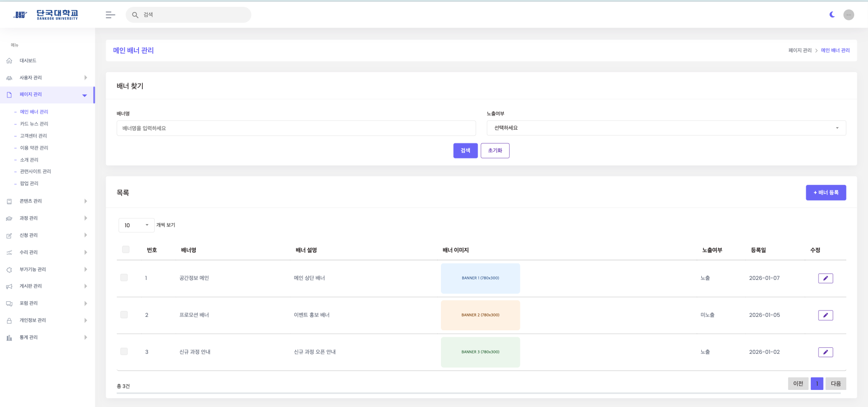Open the rows-per-page dropdown showing 10
The width and height of the screenshot is (868, 407).
click(x=136, y=225)
